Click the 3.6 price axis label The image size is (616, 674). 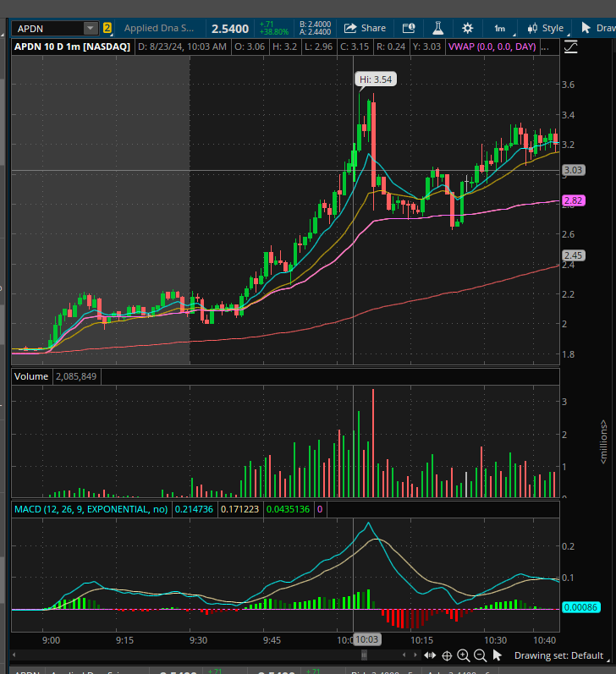569,85
